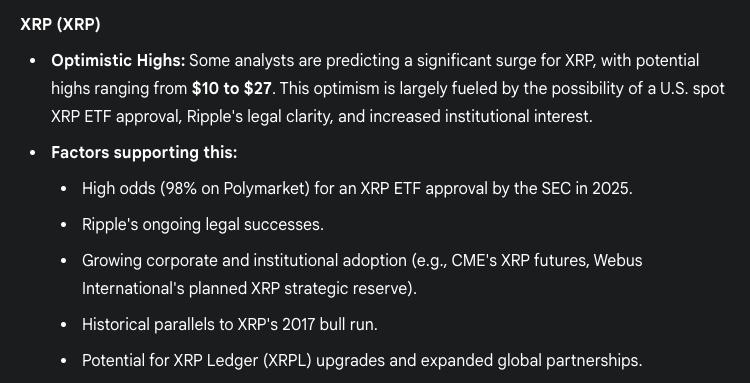The height and width of the screenshot is (383, 750).
Task: Select the phrase U.S. spot XRP ETF approval
Action: 388,102
